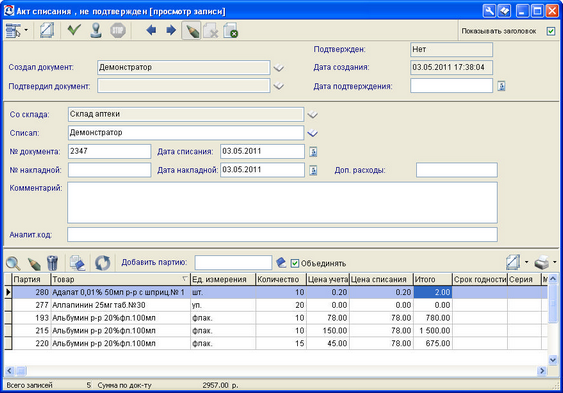Select the Адалат 0,01% 50мл row
The width and height of the screenshot is (563, 393).
coord(276,292)
